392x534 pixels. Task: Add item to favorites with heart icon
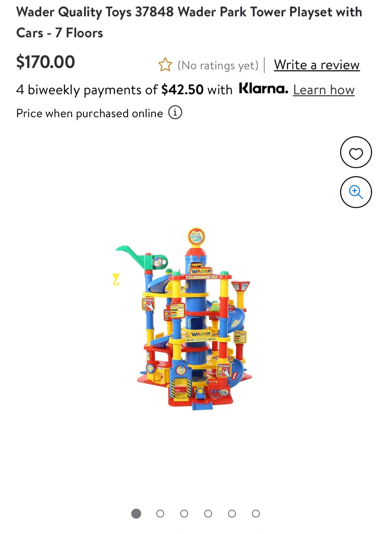[356, 152]
